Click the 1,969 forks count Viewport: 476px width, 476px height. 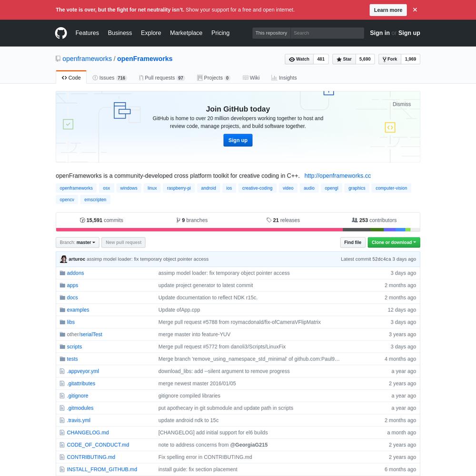410,59
